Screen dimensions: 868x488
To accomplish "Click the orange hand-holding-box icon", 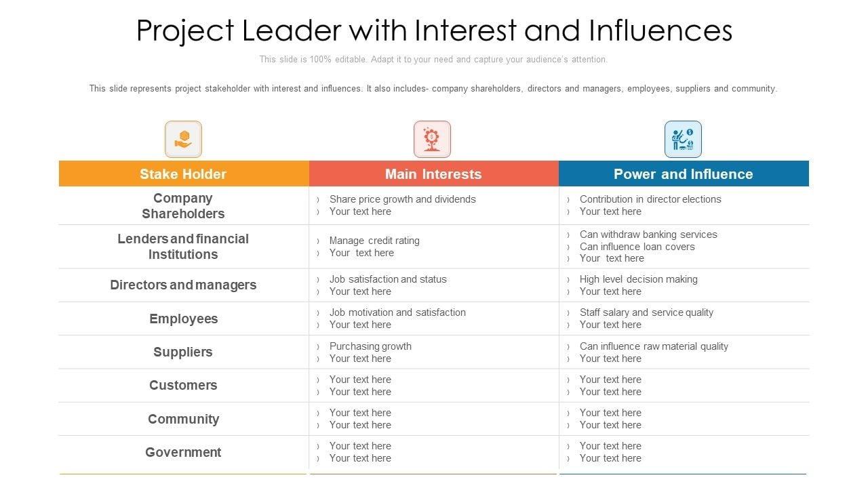I will pyautogui.click(x=183, y=140).
